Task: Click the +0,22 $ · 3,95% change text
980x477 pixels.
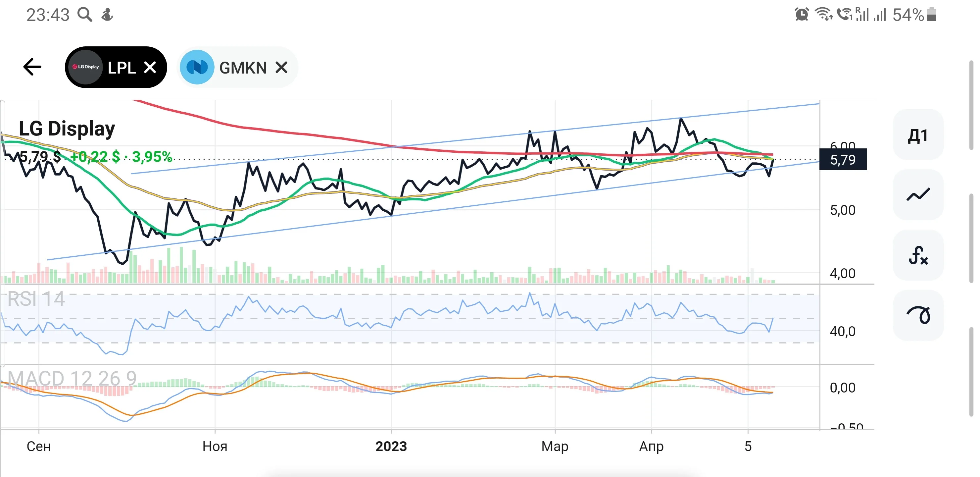Action: (x=121, y=156)
